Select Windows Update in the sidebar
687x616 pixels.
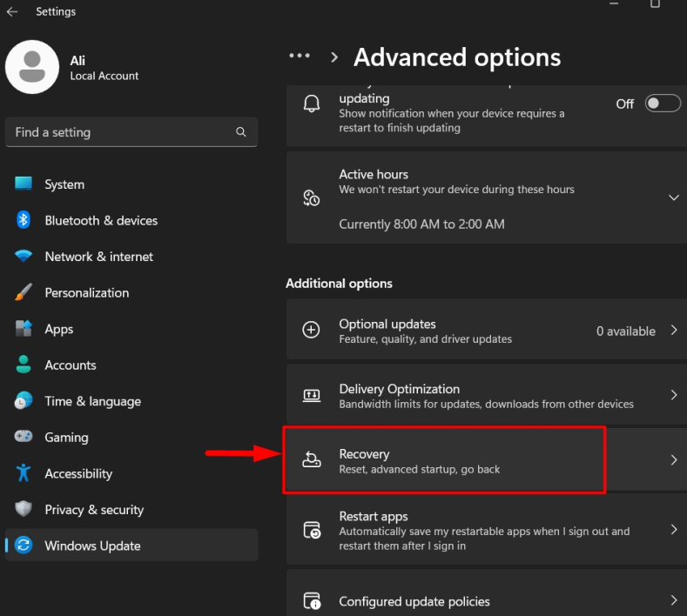[x=92, y=546]
